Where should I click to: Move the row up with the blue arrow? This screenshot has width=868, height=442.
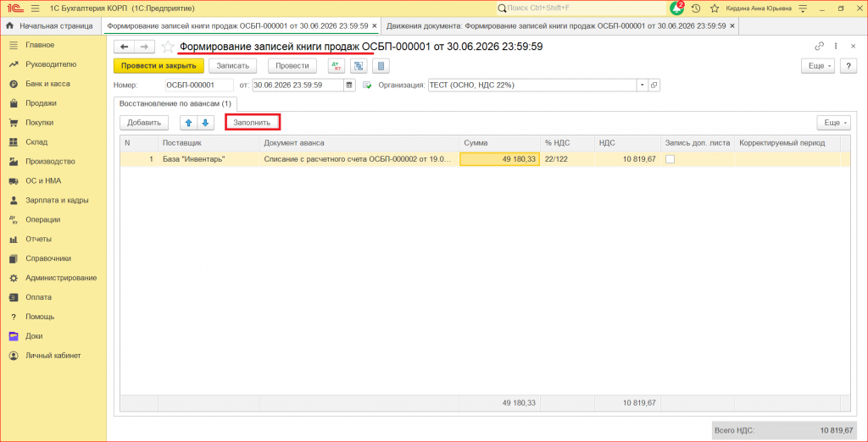pyautogui.click(x=189, y=123)
